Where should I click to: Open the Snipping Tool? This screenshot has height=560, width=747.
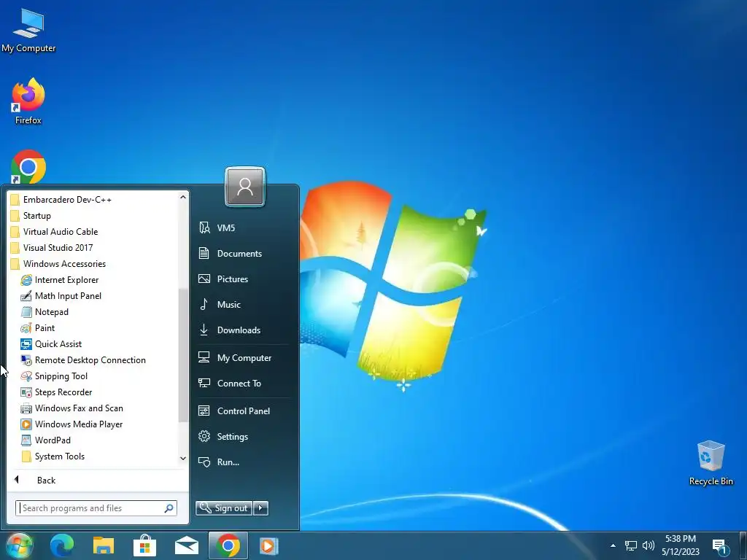54,376
